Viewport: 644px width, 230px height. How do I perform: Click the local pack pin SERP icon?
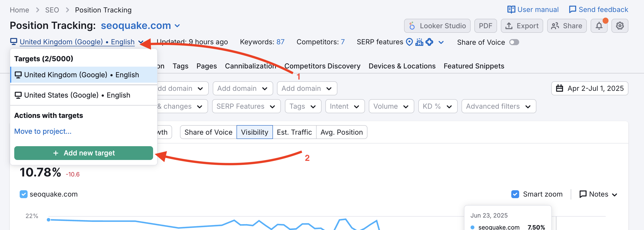[x=409, y=42]
